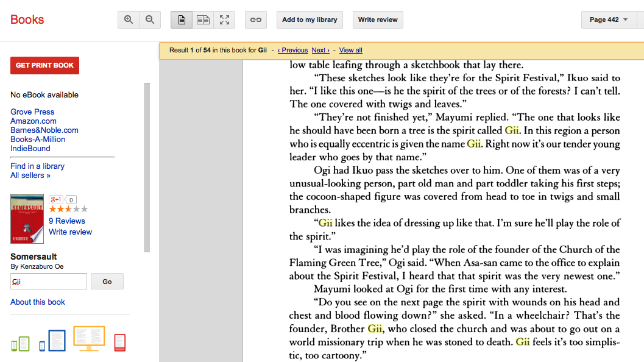
Task: Switch to two-page view
Action: (x=203, y=20)
